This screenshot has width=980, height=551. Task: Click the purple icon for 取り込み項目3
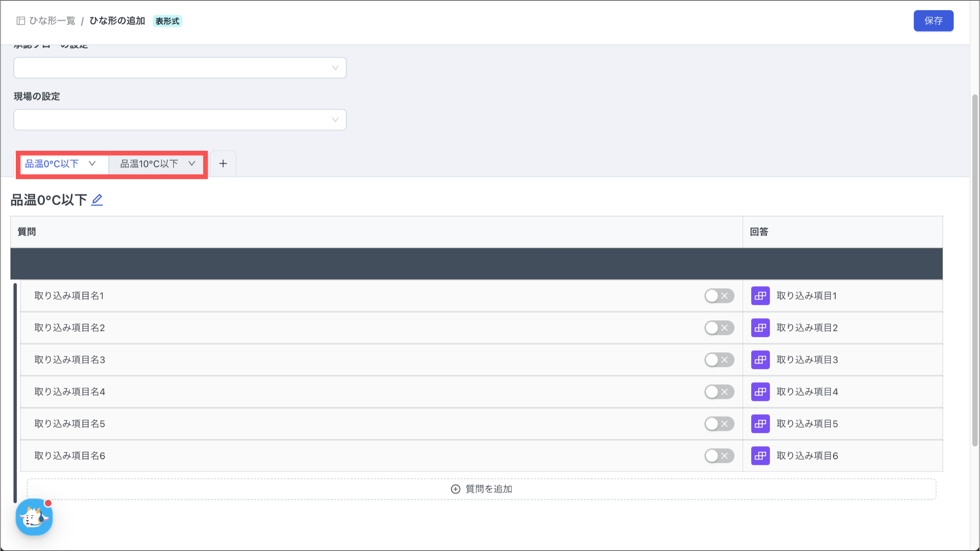[x=760, y=360]
